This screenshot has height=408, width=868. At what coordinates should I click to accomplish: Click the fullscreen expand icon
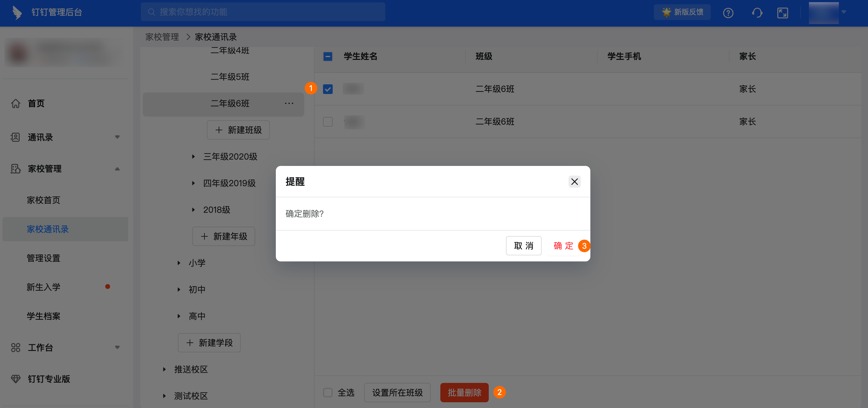782,13
